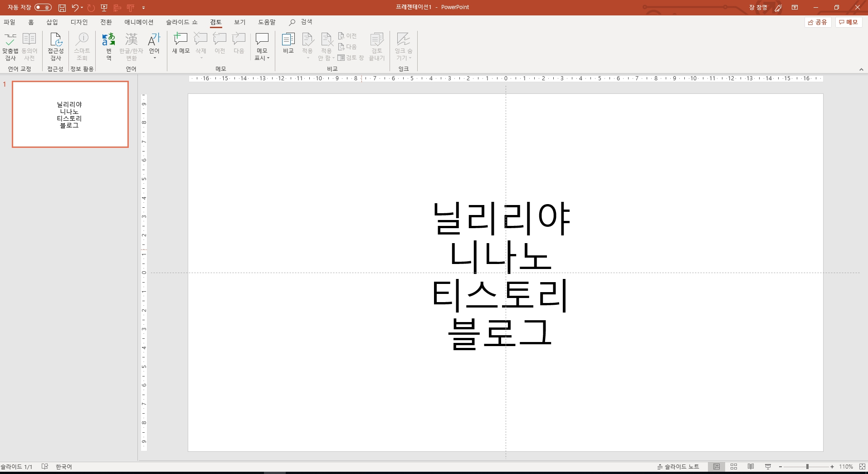Toggle the 슬라이드 노트 notes pane

tap(678, 467)
